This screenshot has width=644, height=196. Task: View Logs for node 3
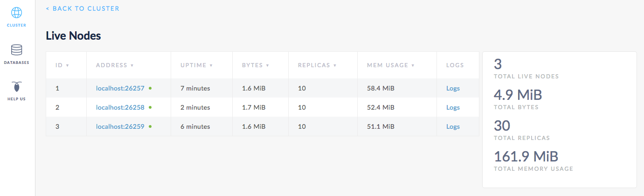(453, 126)
